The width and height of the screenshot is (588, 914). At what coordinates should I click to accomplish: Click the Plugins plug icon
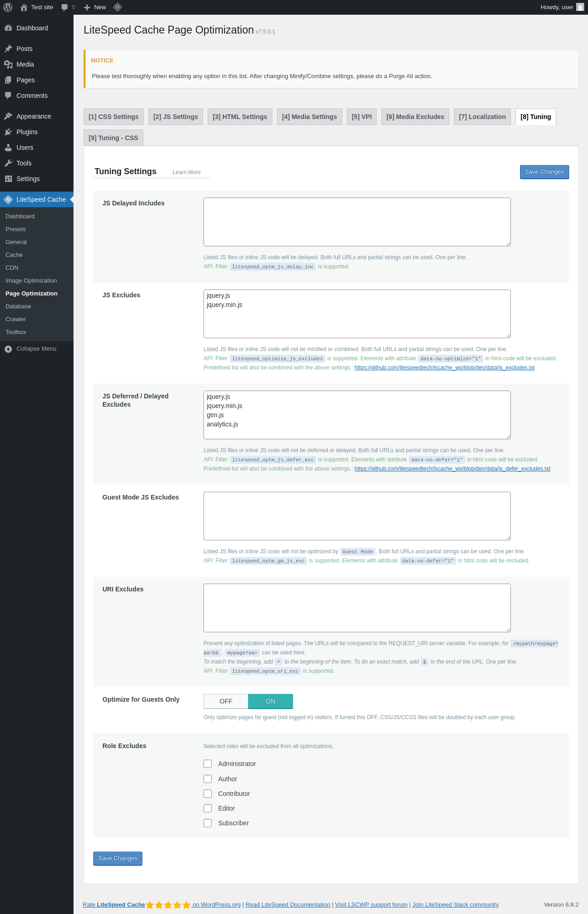click(8, 132)
